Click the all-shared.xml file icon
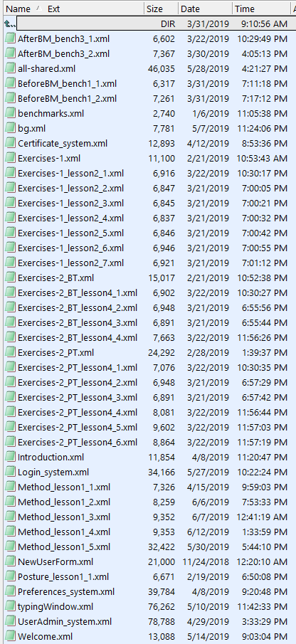The image size is (296, 644). (10, 68)
